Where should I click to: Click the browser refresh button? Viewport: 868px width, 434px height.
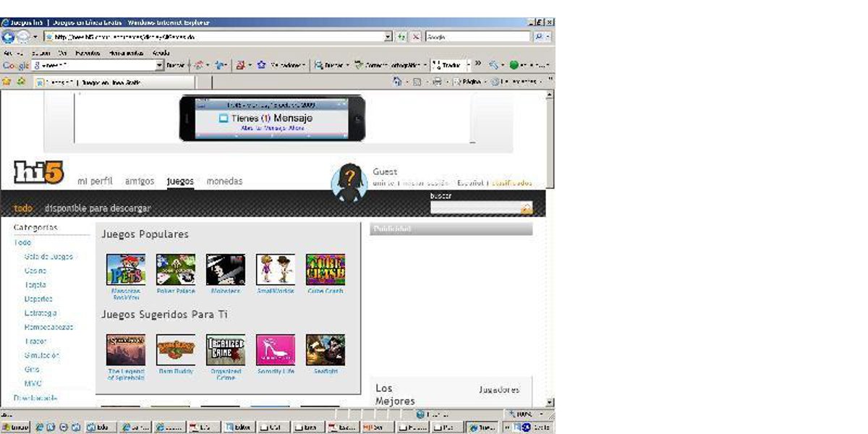tap(402, 37)
